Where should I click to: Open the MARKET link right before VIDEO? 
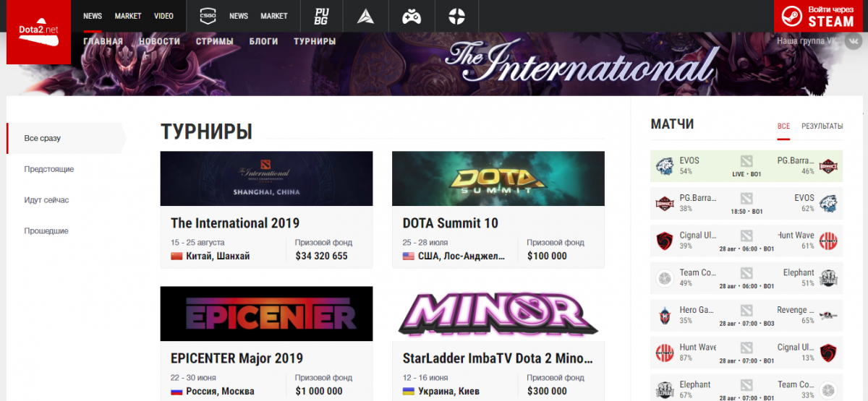(x=128, y=16)
